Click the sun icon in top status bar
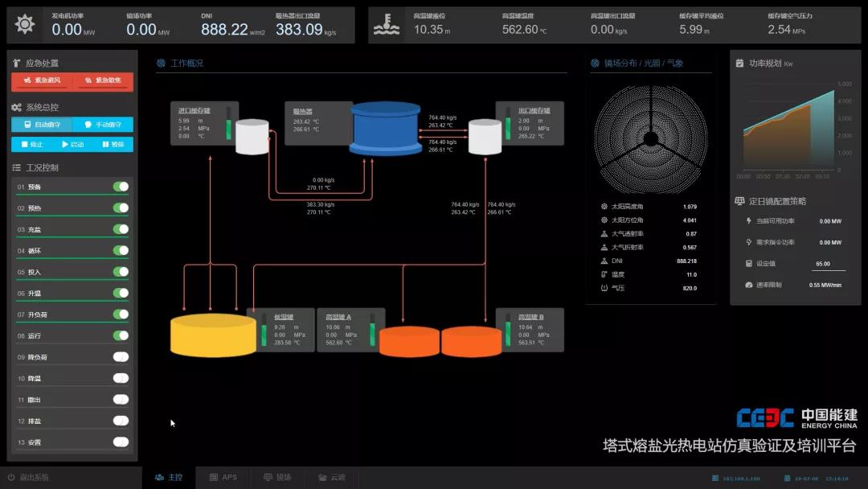 click(x=25, y=25)
